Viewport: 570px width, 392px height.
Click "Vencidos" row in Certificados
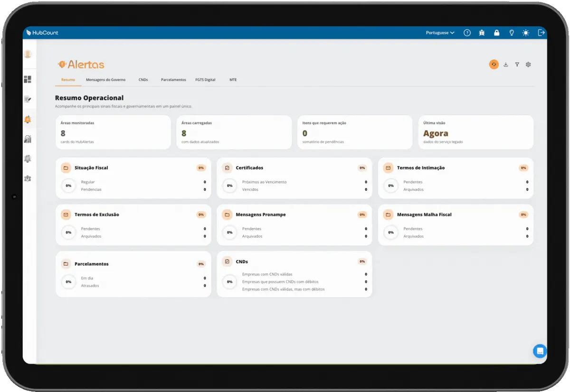click(304, 189)
